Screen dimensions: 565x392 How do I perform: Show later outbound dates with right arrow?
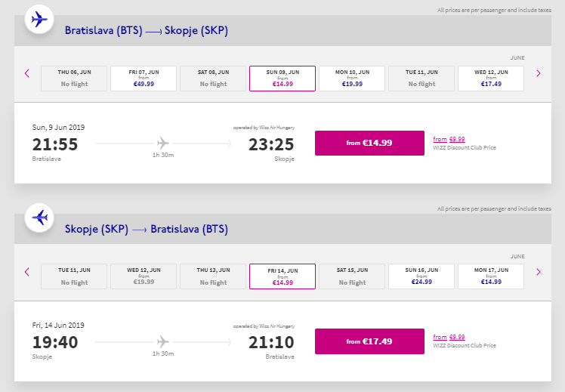coord(539,73)
